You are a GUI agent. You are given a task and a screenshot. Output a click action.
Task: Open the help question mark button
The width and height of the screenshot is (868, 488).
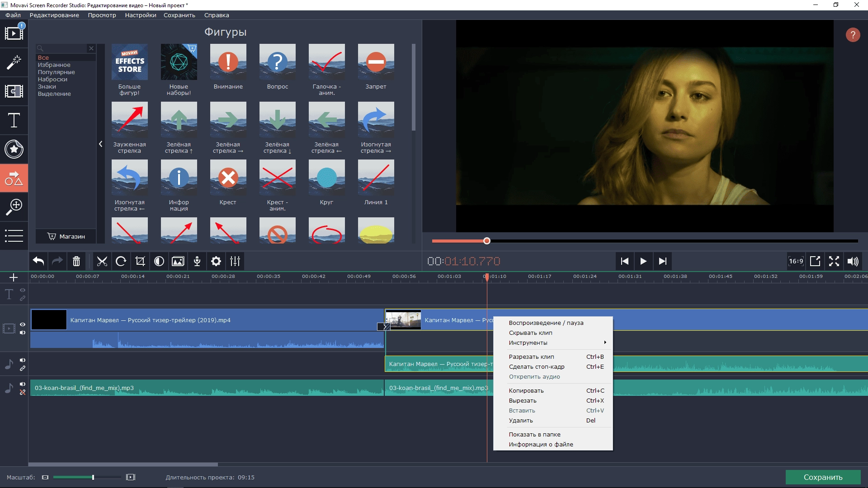853,35
